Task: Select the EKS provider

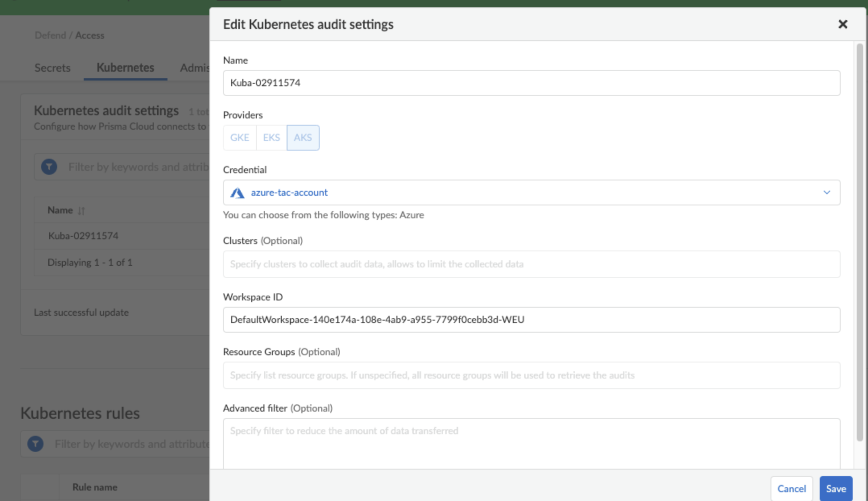Action: click(x=271, y=138)
